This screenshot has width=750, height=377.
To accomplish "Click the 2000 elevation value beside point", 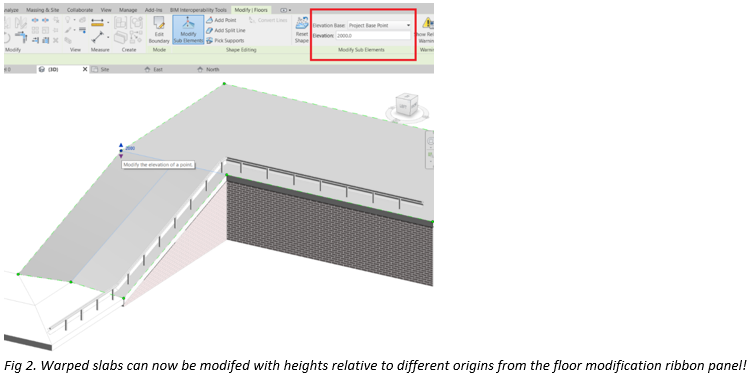I will [130, 149].
